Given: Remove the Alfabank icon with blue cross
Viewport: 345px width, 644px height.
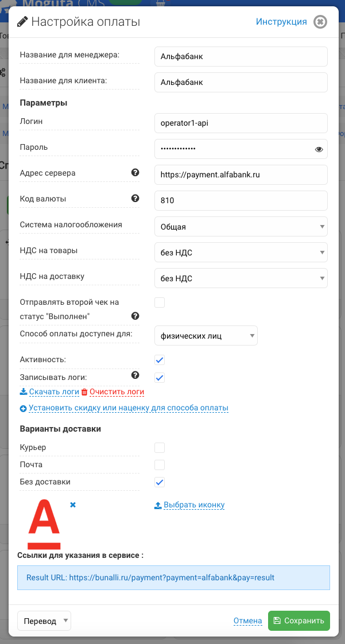Looking at the screenshot, I should tap(73, 505).
